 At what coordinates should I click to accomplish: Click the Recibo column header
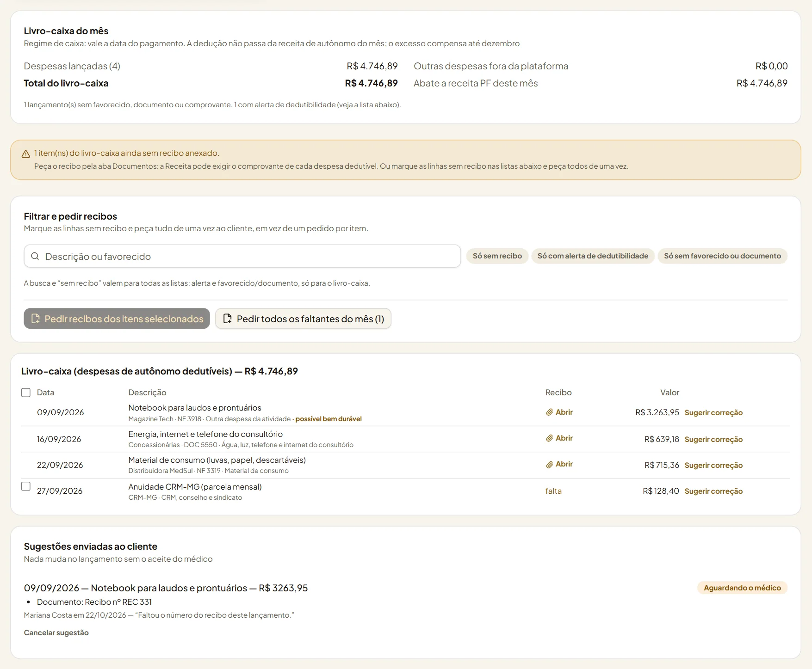click(558, 393)
